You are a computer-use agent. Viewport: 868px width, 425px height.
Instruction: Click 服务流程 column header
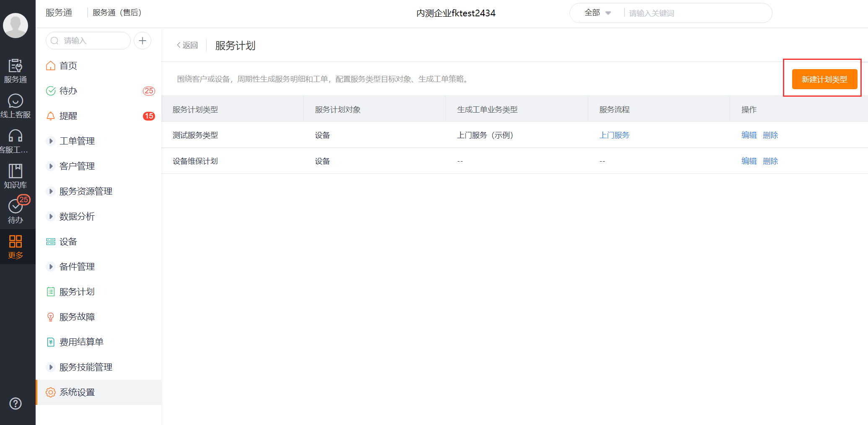click(x=614, y=110)
